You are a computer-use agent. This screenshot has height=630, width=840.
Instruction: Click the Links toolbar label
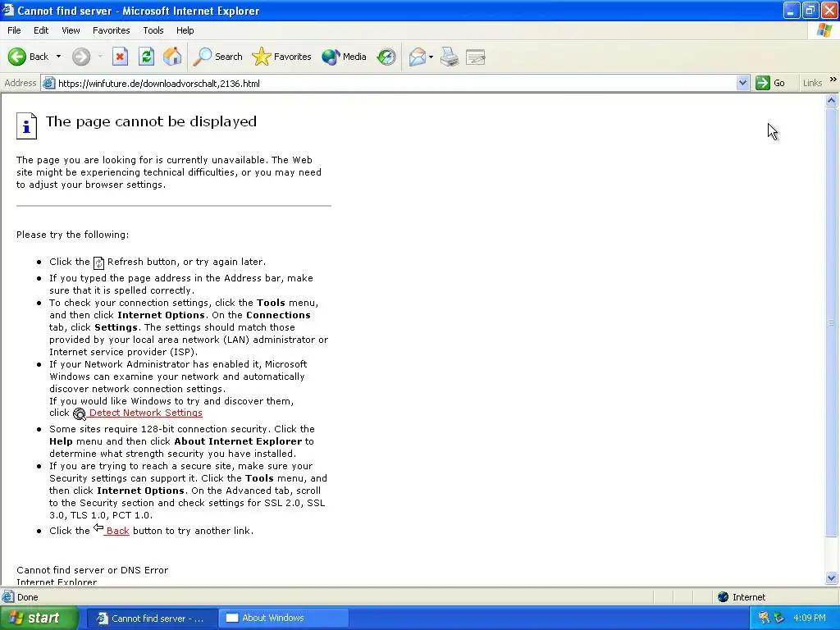click(812, 83)
